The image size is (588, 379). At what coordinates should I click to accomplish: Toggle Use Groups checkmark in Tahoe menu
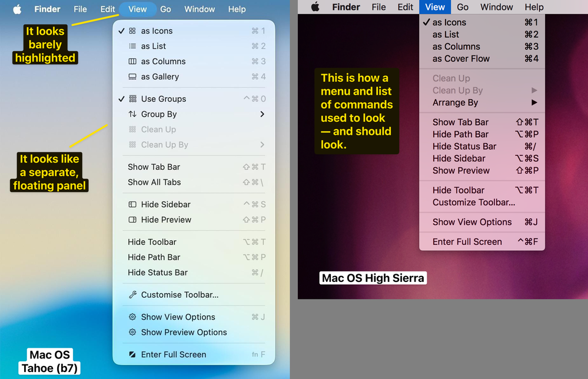pyautogui.click(x=121, y=99)
